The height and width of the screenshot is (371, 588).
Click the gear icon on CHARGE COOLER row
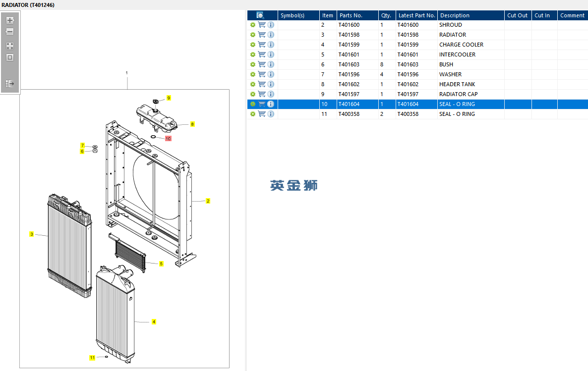[253, 45]
